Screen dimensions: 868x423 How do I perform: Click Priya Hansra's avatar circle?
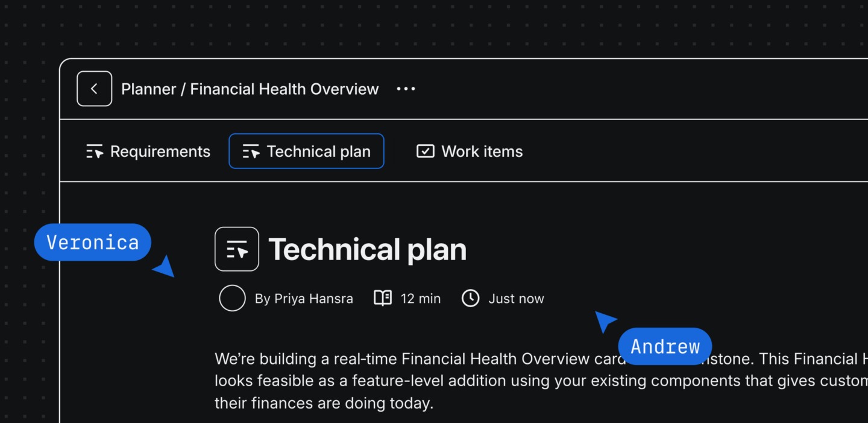pos(232,298)
